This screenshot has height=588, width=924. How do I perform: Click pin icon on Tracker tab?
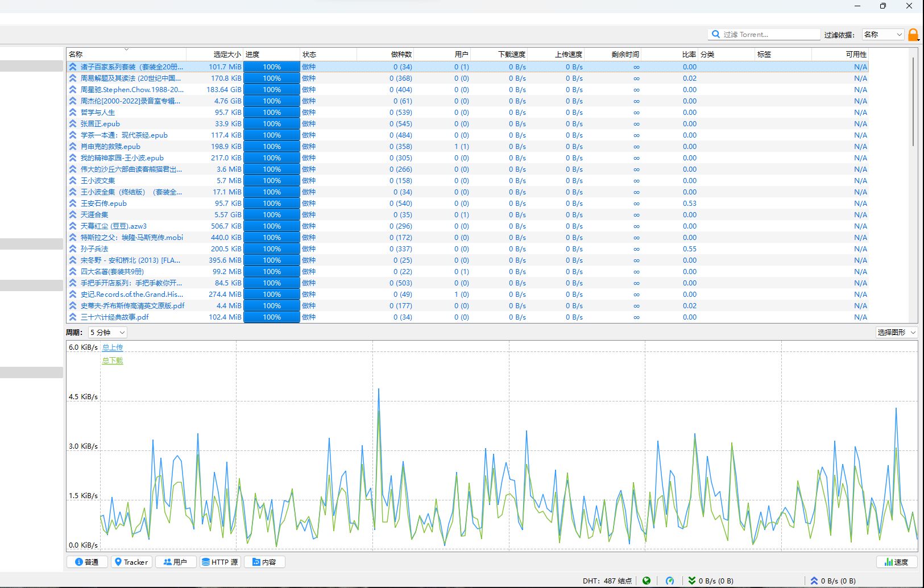coord(118,562)
